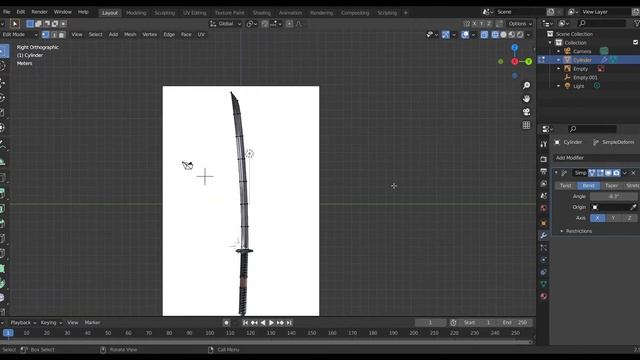Click the hand pan view icon
Screen dimensions: 640x360
[x=527, y=99]
